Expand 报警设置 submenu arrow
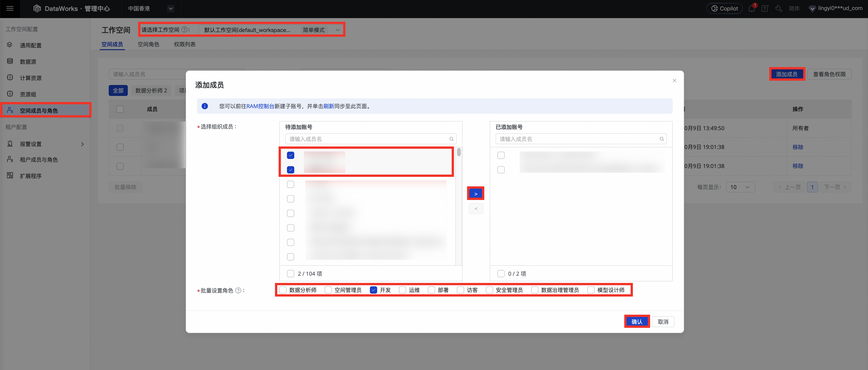Screen dimensions: 868x370 point(82,144)
